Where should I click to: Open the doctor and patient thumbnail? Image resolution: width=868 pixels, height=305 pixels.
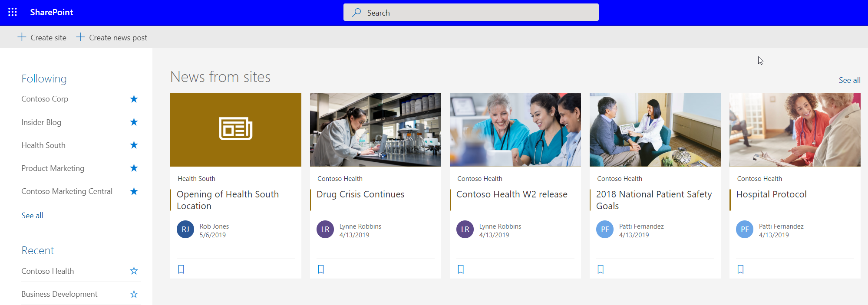[655, 130]
